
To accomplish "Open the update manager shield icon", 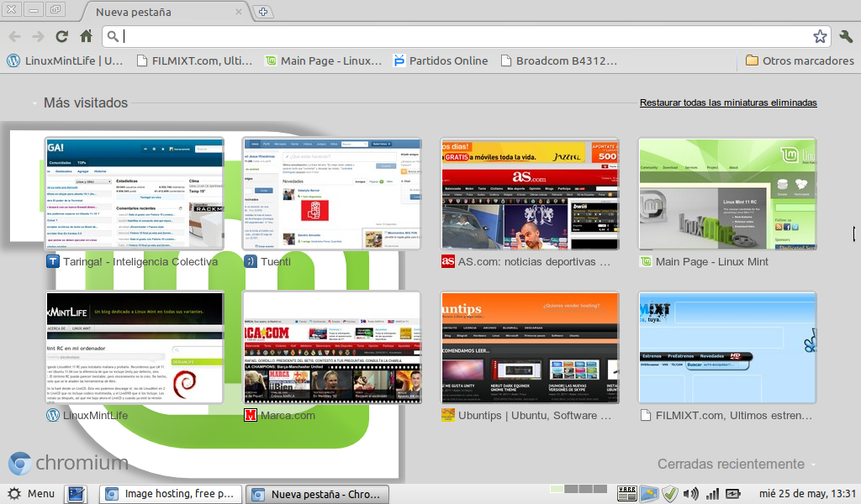I will tap(670, 494).
